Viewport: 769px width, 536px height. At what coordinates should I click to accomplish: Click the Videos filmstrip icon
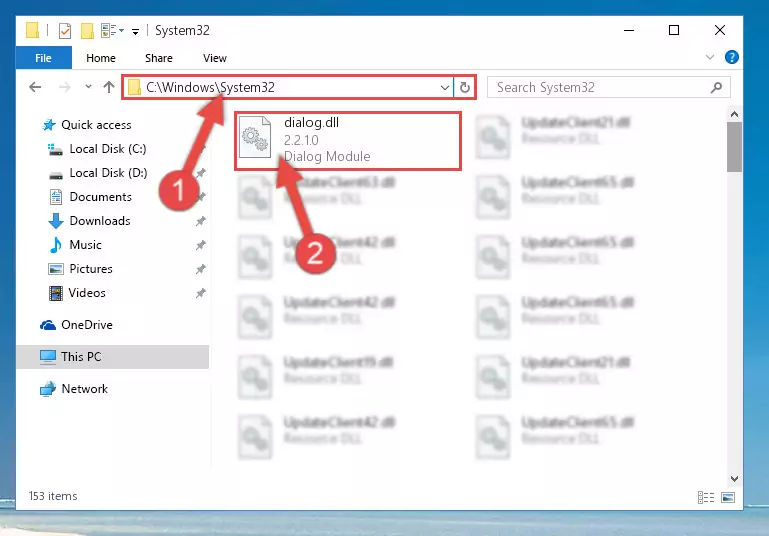56,293
